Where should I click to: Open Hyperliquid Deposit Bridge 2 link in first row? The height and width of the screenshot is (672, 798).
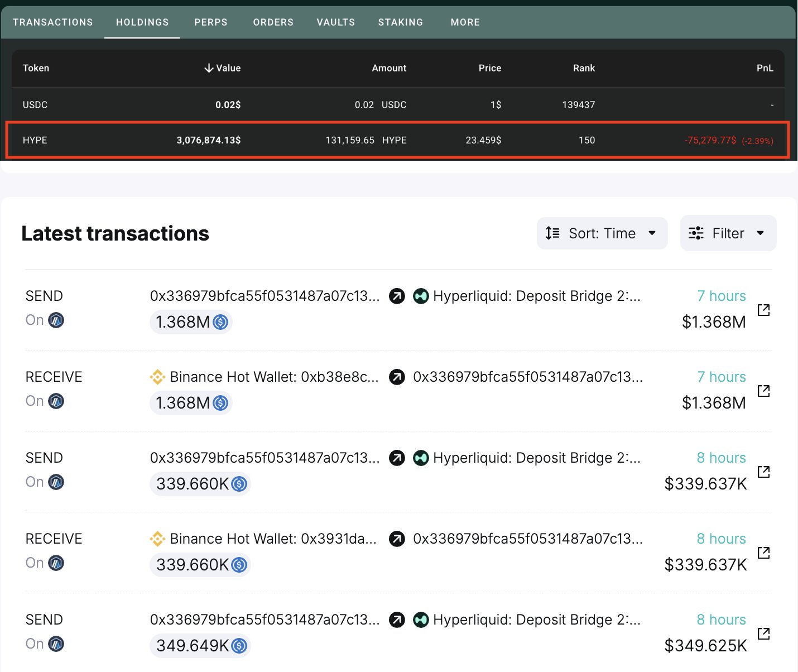(536, 296)
